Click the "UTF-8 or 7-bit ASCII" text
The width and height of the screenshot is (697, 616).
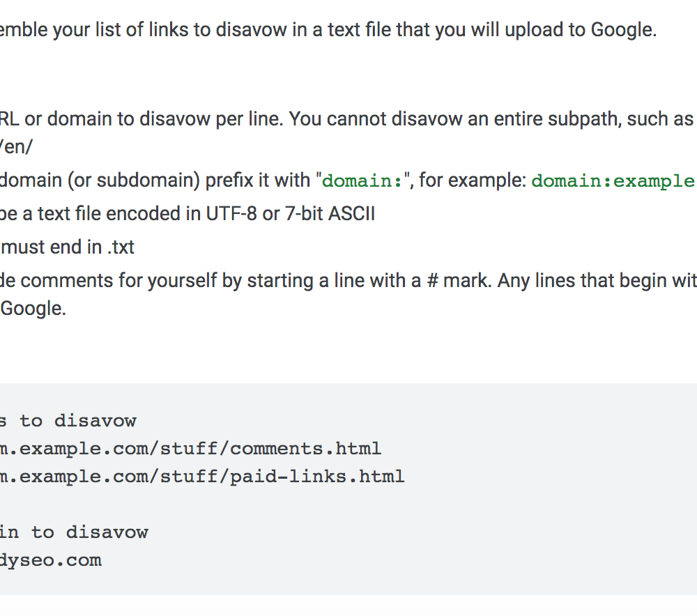(290, 214)
